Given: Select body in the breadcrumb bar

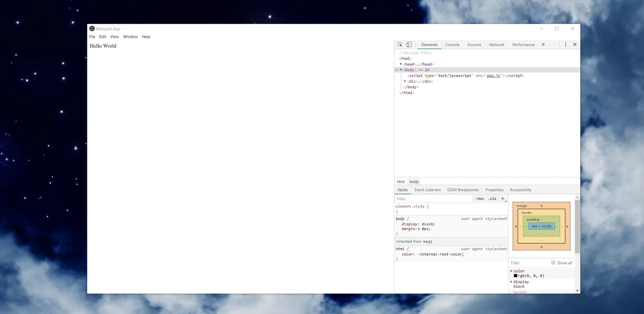Looking at the screenshot, I should (414, 182).
